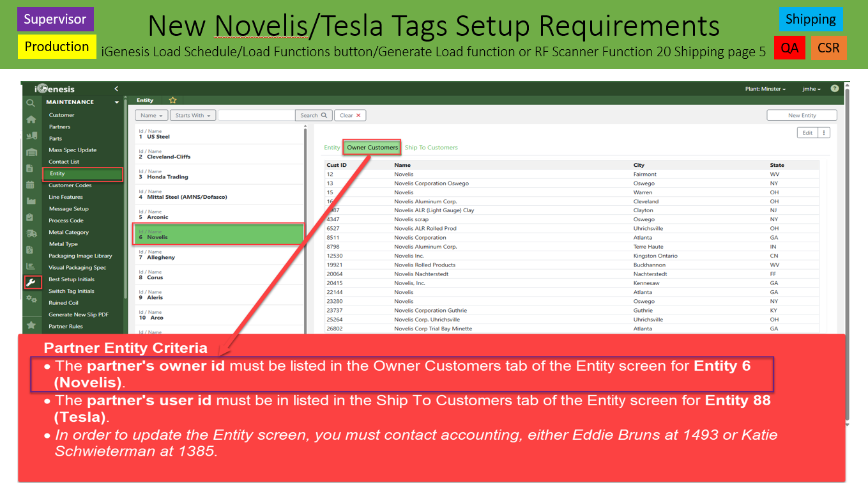This screenshot has height=489, width=868.
Task: Open the bar chart reports icon in sidebar
Action: tap(31, 266)
